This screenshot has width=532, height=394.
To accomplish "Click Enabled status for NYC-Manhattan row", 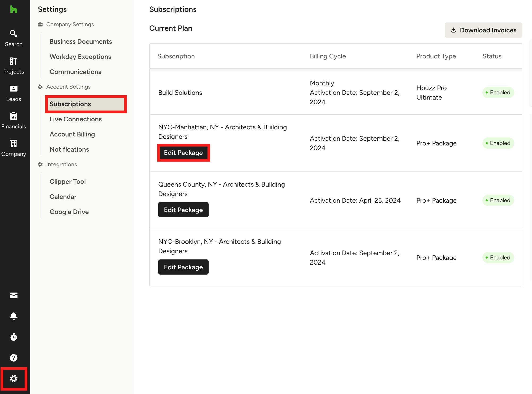I will (498, 143).
